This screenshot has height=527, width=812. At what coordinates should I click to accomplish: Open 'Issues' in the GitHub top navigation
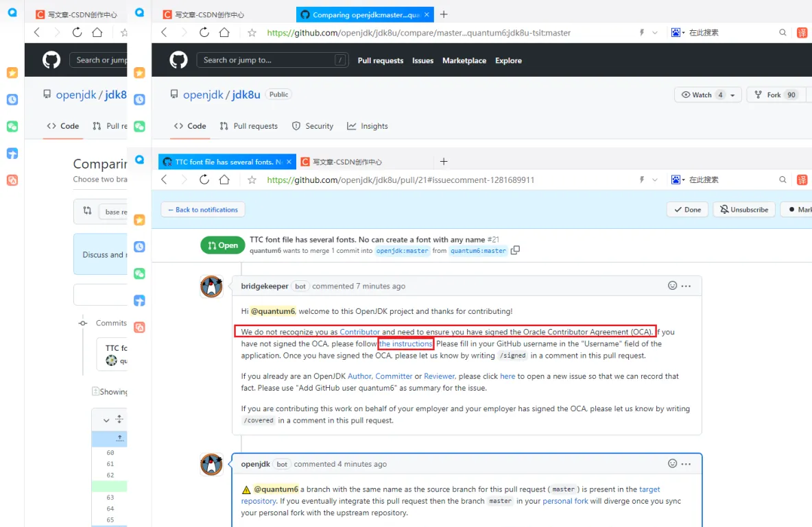tap(422, 60)
